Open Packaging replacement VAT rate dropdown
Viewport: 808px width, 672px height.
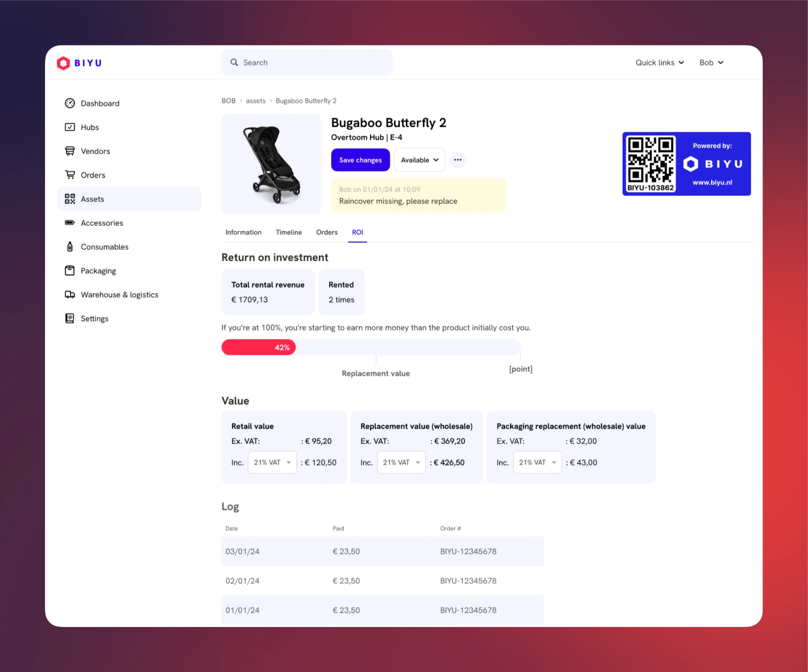(x=537, y=462)
